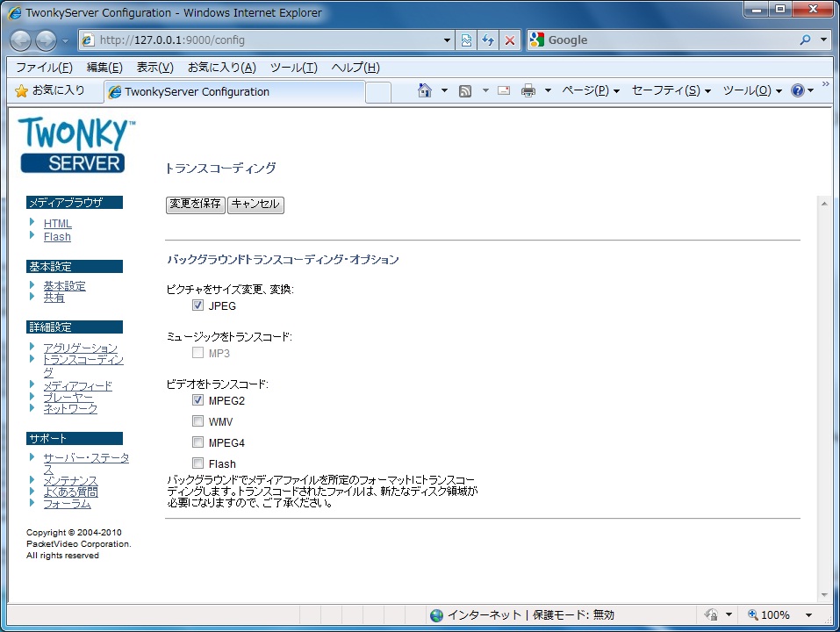Open the 基本設定 link under basic settings
This screenshot has width=840, height=632.
click(64, 285)
